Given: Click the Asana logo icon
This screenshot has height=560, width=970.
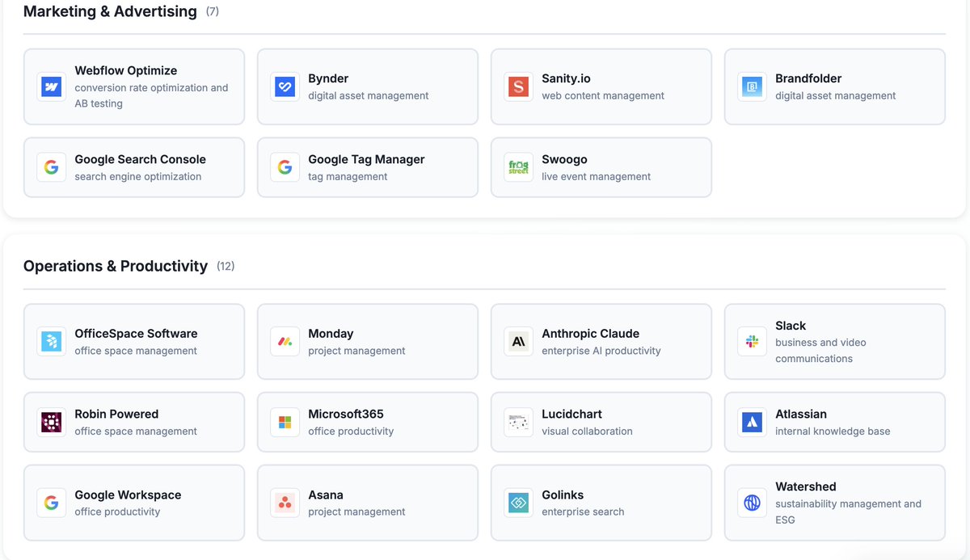Looking at the screenshot, I should pyautogui.click(x=285, y=503).
